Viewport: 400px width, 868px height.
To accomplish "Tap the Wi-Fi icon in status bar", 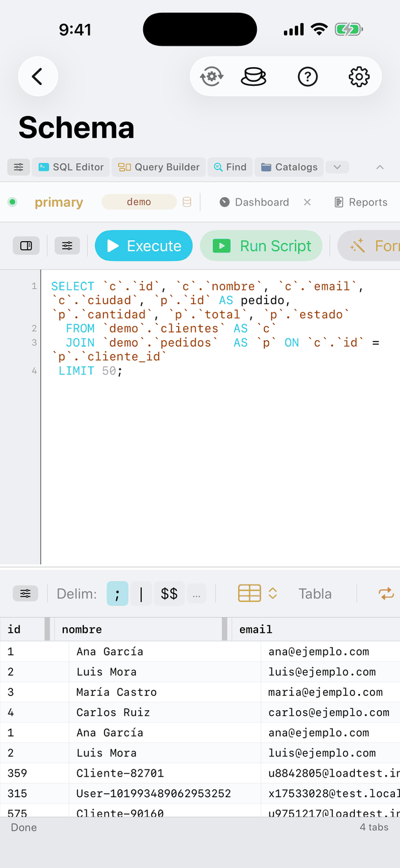I will click(319, 30).
